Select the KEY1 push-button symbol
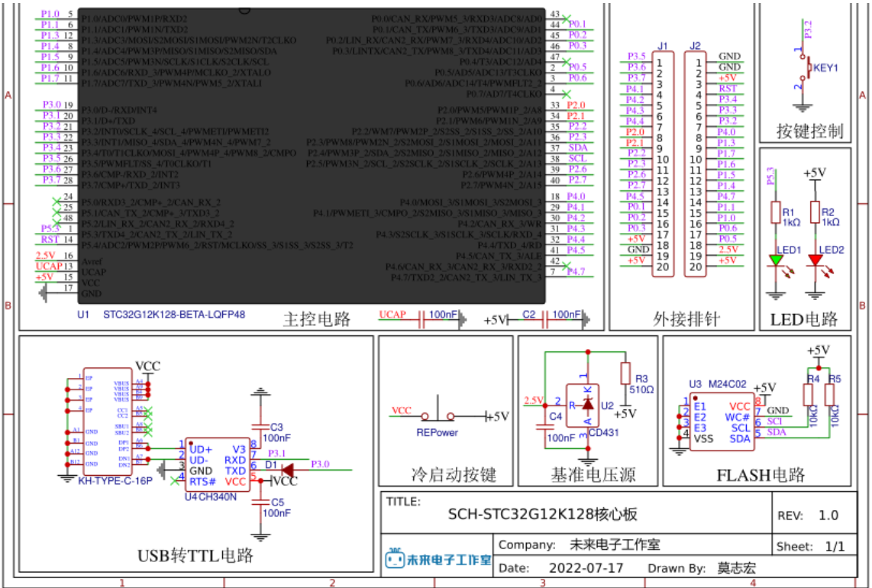872x588 pixels. pyautogui.click(x=803, y=68)
